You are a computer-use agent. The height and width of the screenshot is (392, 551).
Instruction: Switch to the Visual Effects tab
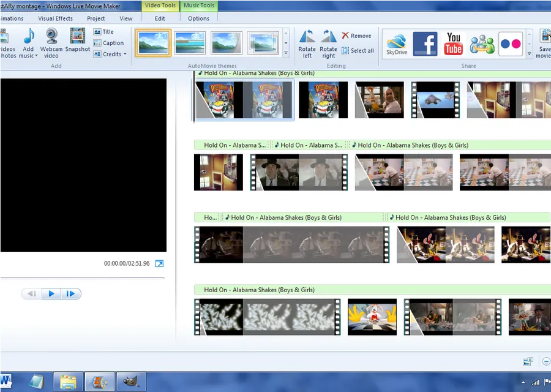[55, 18]
